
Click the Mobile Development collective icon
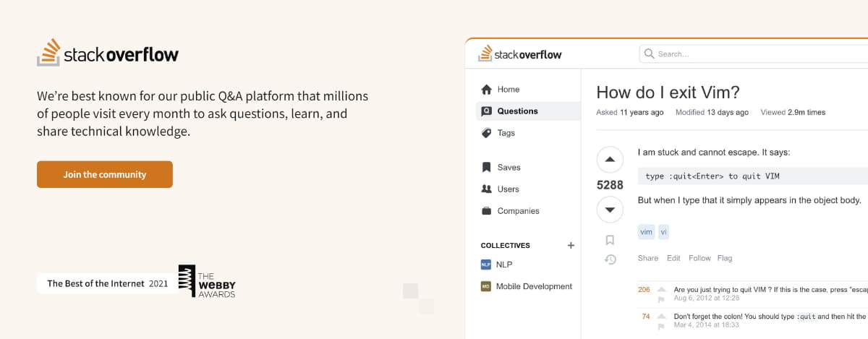click(x=486, y=286)
